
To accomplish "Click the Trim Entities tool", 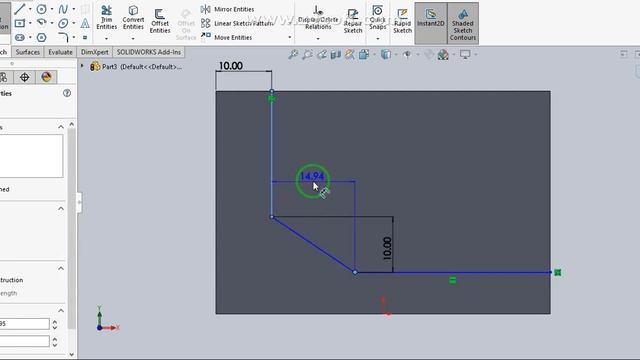I will coord(107,17).
